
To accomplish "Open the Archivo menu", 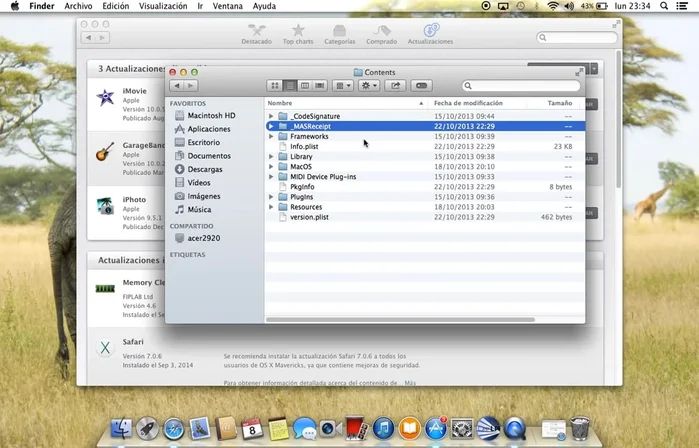I will click(78, 6).
